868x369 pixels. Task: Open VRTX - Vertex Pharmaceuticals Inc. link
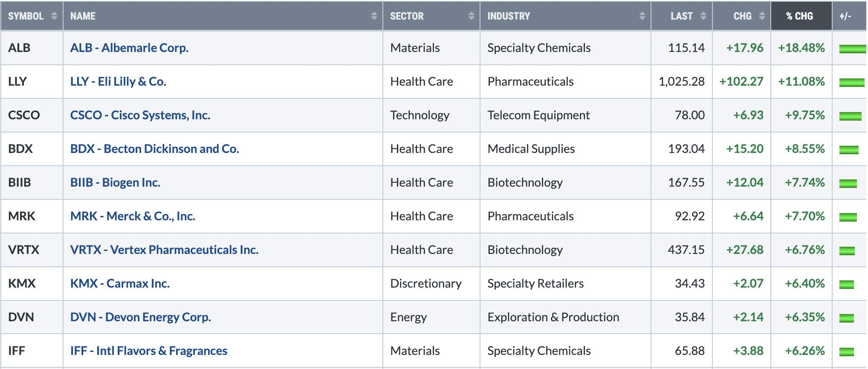pos(164,250)
